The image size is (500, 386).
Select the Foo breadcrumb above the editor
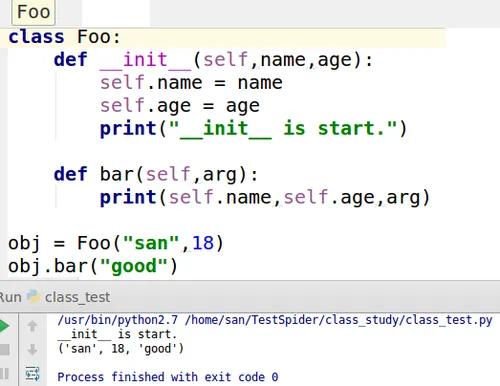(33, 12)
